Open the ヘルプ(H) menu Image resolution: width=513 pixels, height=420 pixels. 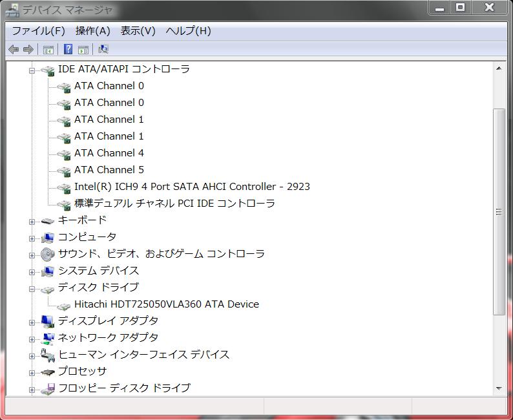point(188,31)
